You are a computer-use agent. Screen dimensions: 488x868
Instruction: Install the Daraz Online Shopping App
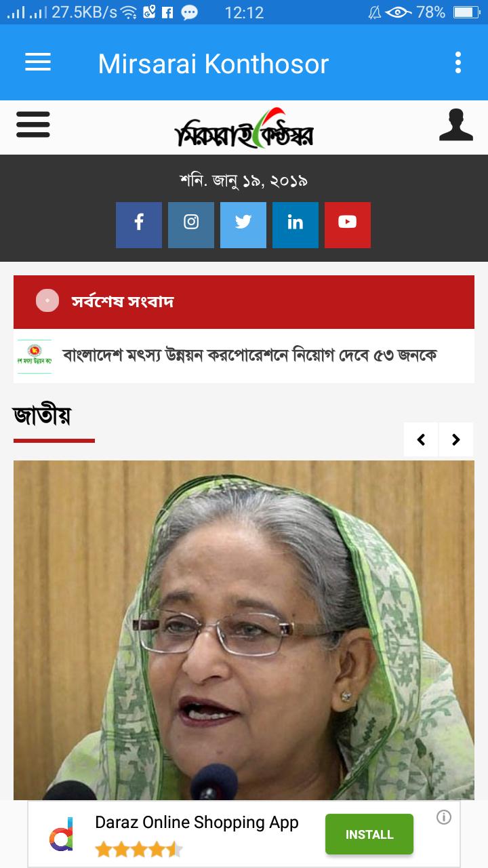coord(369,834)
